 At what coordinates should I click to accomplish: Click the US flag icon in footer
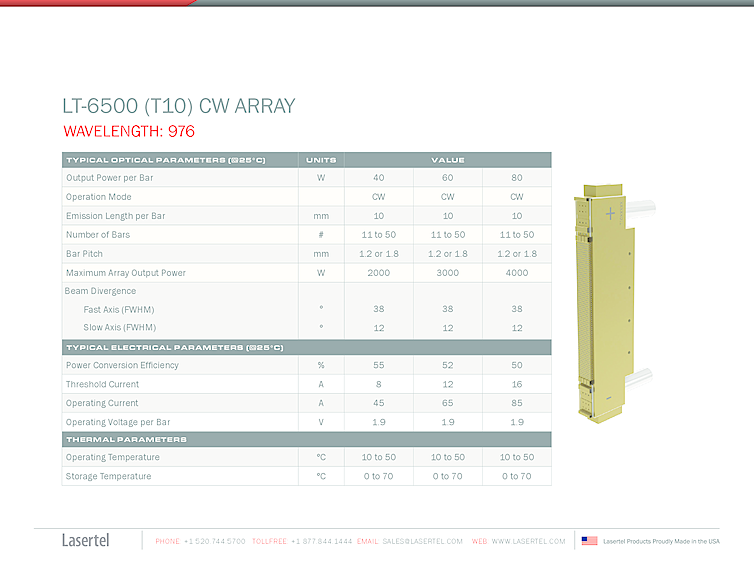pos(590,541)
